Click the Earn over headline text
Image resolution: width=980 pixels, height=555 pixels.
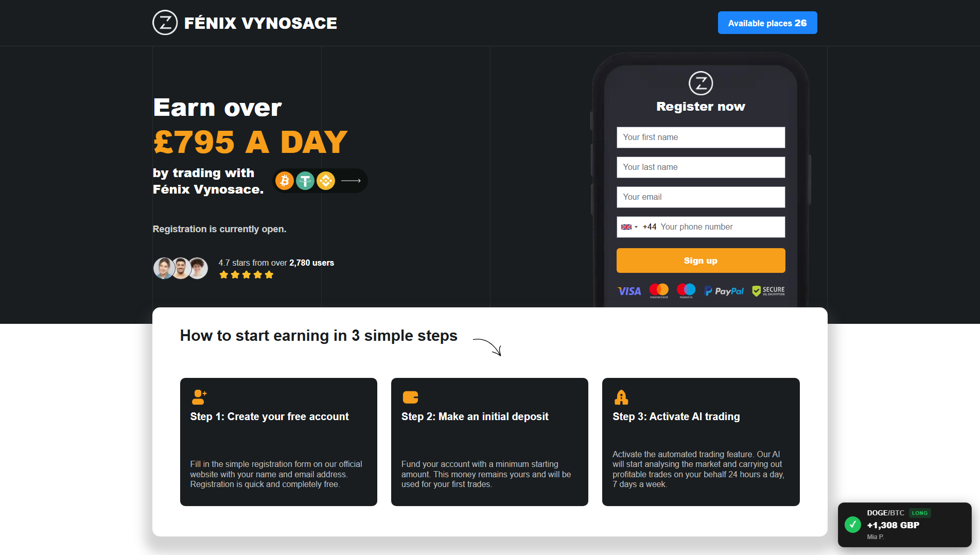(217, 108)
